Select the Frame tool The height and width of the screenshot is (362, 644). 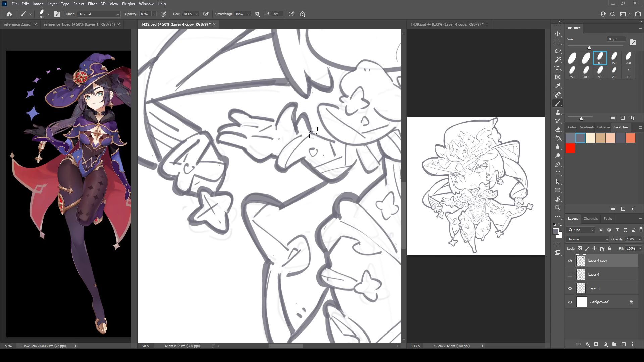pyautogui.click(x=558, y=77)
